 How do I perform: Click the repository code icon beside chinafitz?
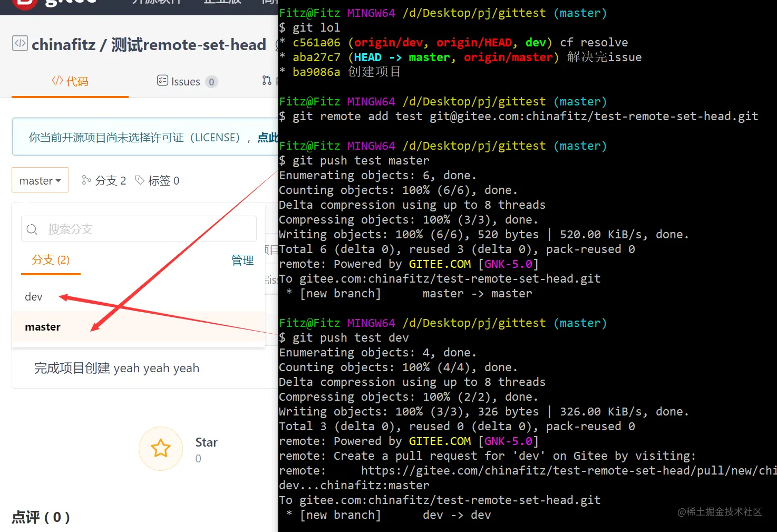point(20,43)
